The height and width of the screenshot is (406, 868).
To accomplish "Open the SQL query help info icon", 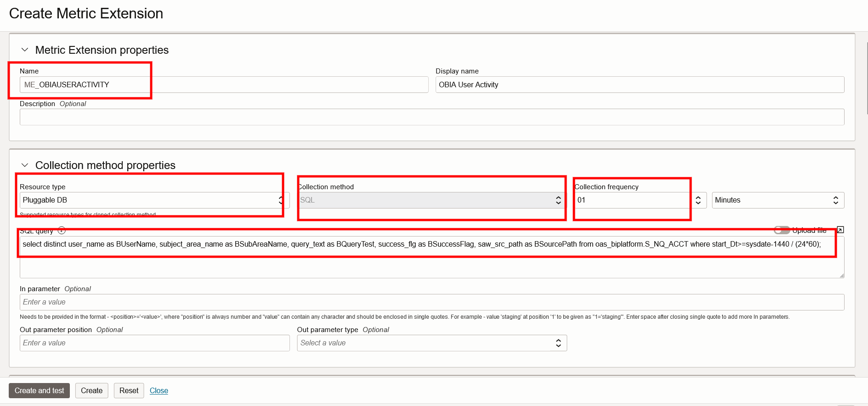I will point(62,231).
